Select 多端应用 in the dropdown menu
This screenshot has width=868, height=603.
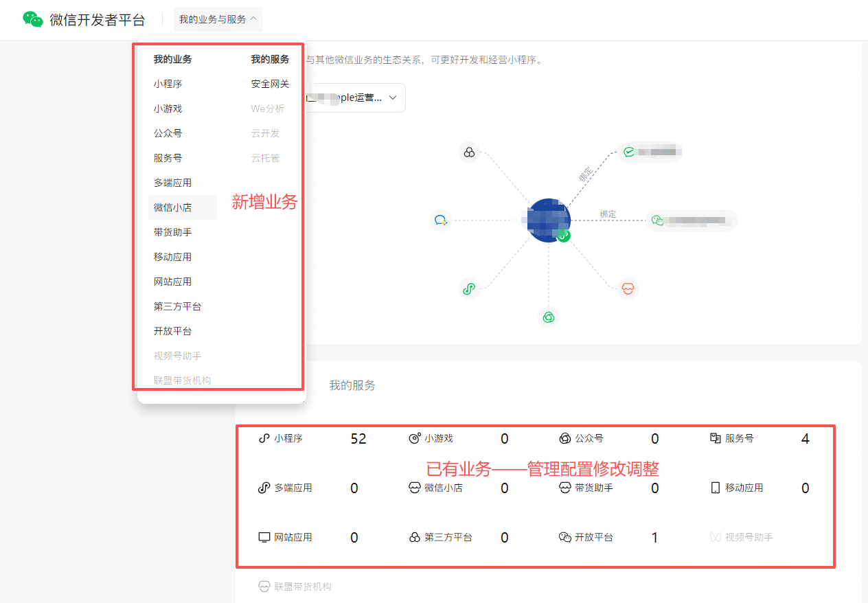[173, 183]
